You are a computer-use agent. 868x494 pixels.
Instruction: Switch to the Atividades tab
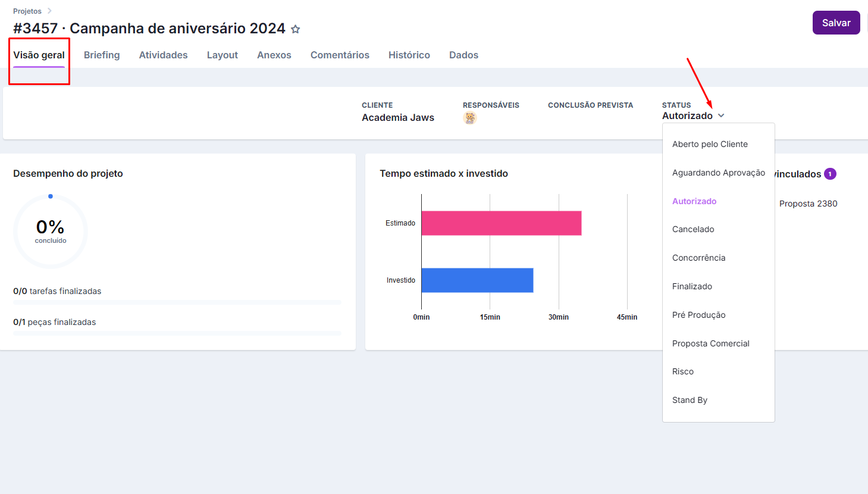(163, 55)
